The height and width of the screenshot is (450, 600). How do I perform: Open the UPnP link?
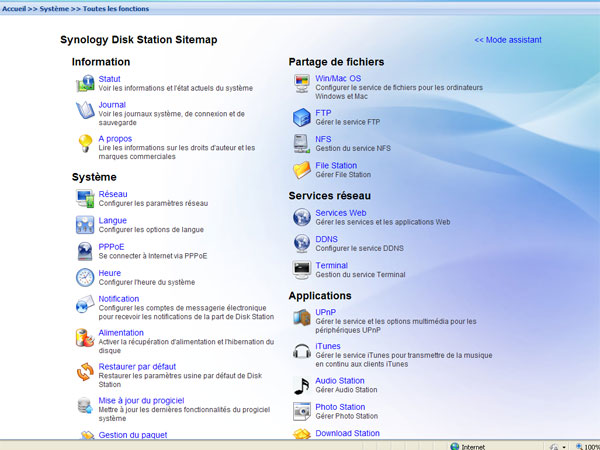pos(325,312)
